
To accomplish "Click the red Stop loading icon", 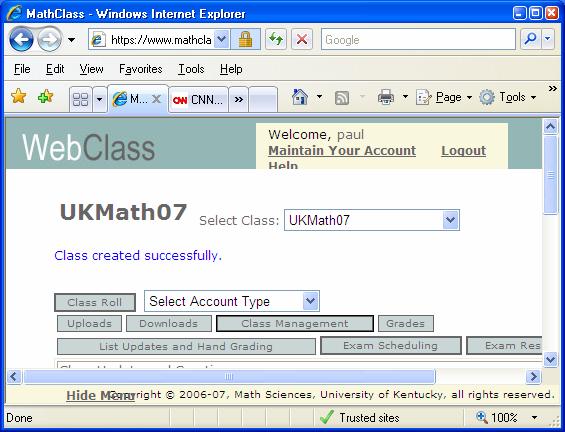I will [x=302, y=39].
